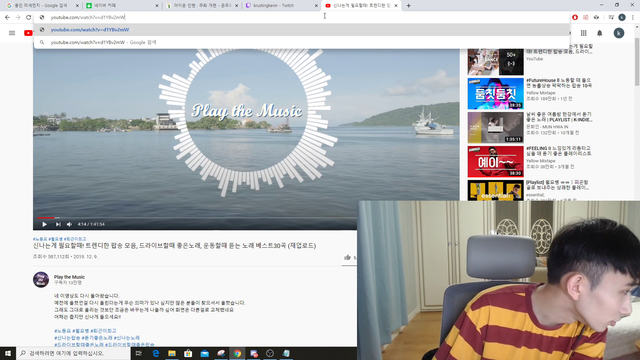Close the Google search tab
This screenshot has height=360, width=640.
tap(77, 6)
